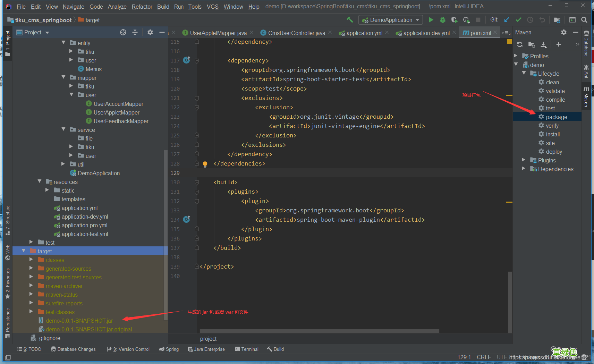Open the Database side tool window
Screen dimensions: 594x364
click(586, 43)
